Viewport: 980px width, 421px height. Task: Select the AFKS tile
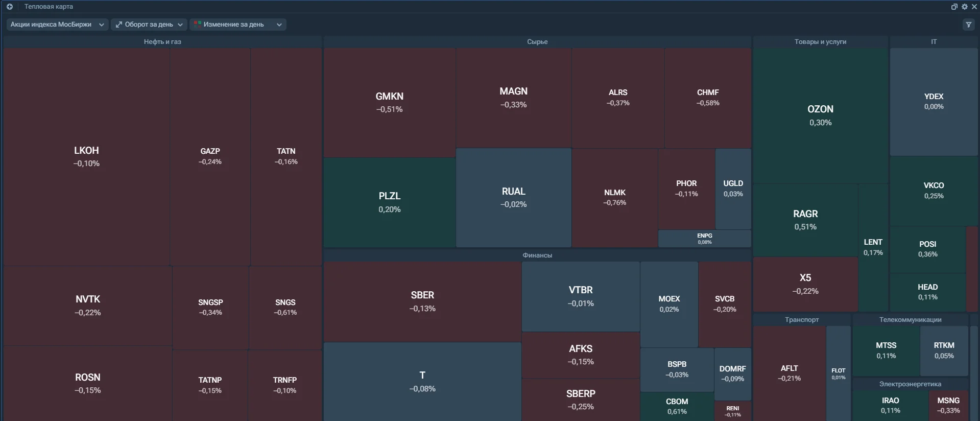(x=581, y=355)
